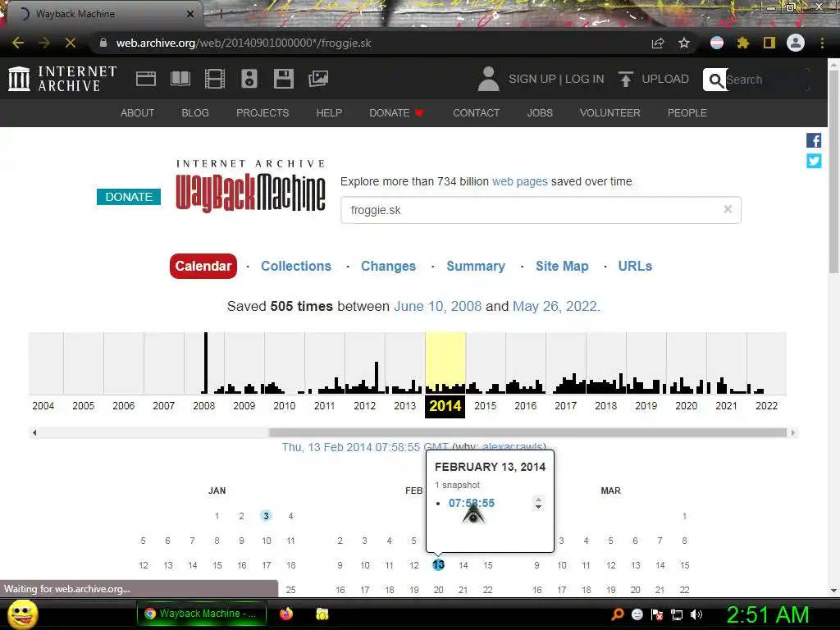Click the Wayback URL search field

(541, 210)
